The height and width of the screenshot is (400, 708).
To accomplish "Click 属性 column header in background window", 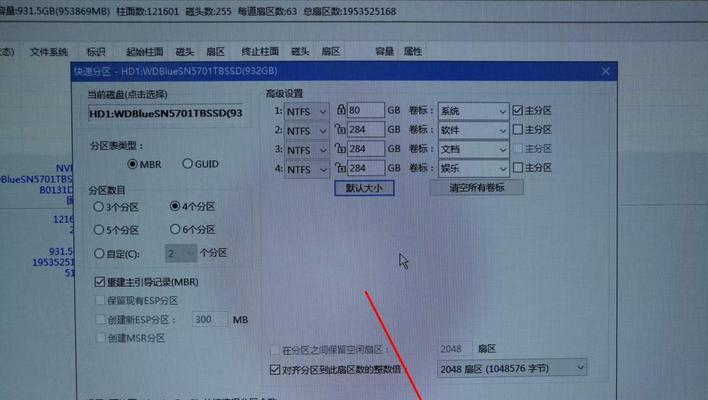I will tap(413, 51).
